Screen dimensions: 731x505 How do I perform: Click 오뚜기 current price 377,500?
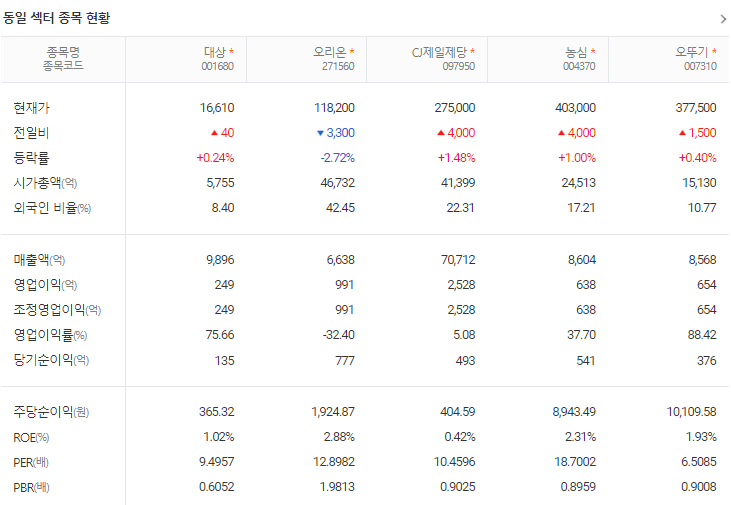(696, 108)
